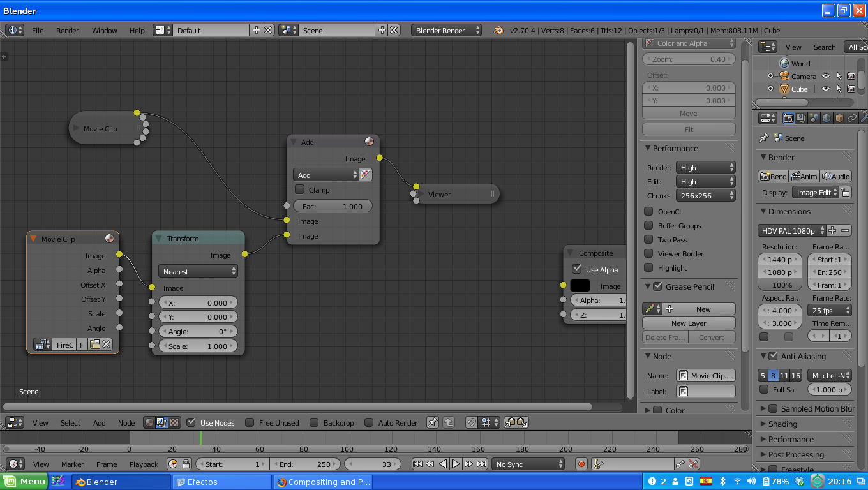Screen dimensions: 868x490
Task: Click the Audio render button
Action: (835, 176)
